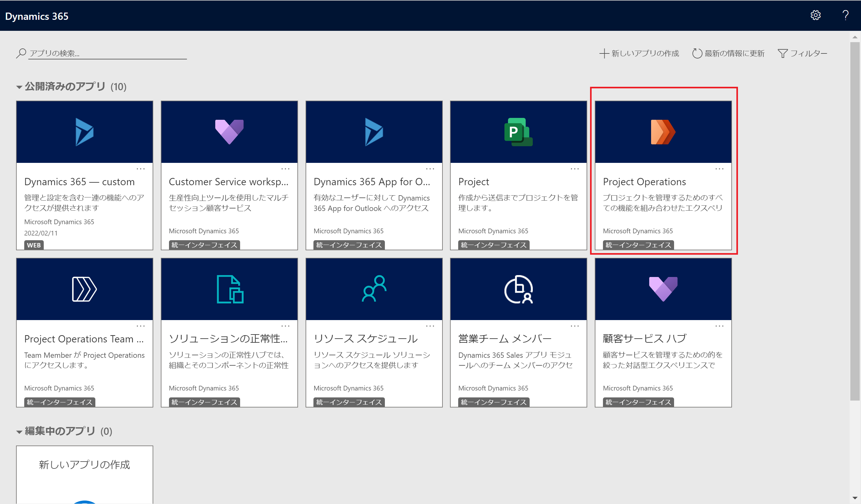Collapse the 編集中のアプリ section
This screenshot has width=861, height=504.
coord(20,432)
